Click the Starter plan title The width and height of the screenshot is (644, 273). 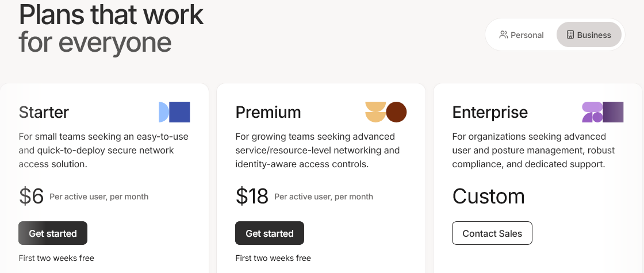(x=44, y=112)
